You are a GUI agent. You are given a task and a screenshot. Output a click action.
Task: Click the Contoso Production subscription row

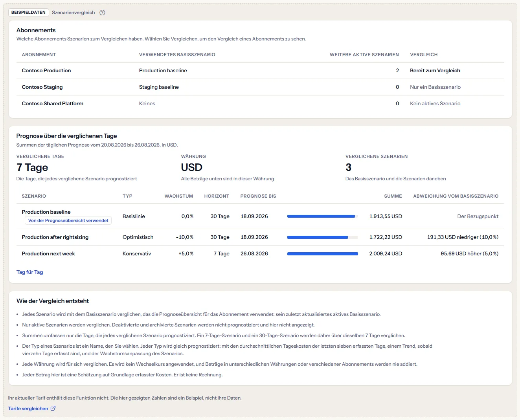coord(260,71)
